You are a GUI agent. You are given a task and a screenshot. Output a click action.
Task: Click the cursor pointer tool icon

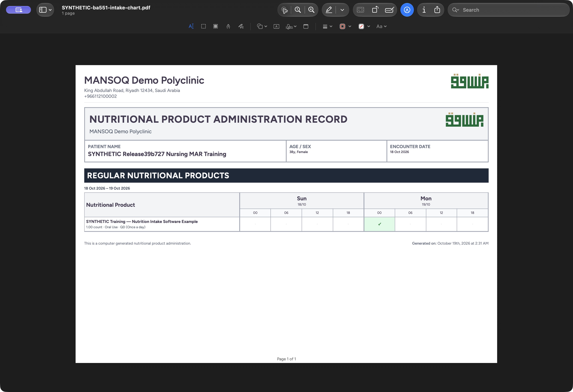click(285, 10)
